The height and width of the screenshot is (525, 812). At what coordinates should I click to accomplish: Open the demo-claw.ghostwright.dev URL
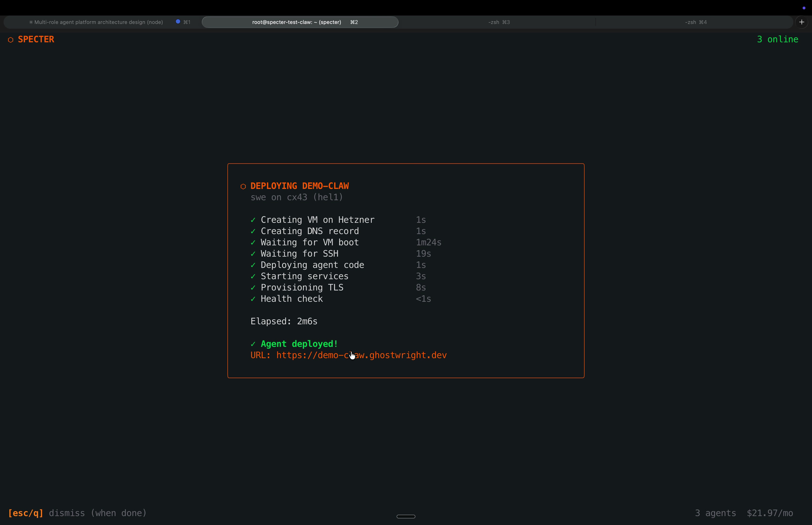click(361, 355)
